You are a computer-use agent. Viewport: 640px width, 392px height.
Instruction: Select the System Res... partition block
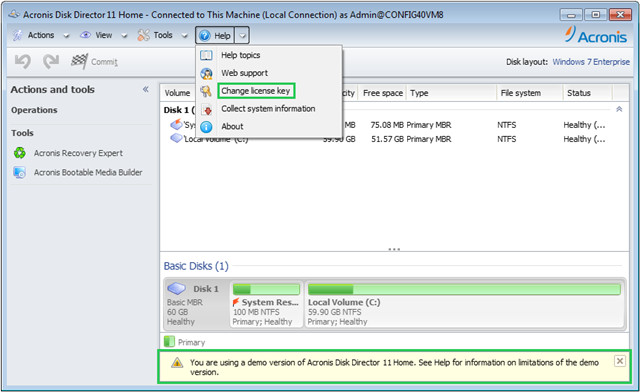click(267, 304)
